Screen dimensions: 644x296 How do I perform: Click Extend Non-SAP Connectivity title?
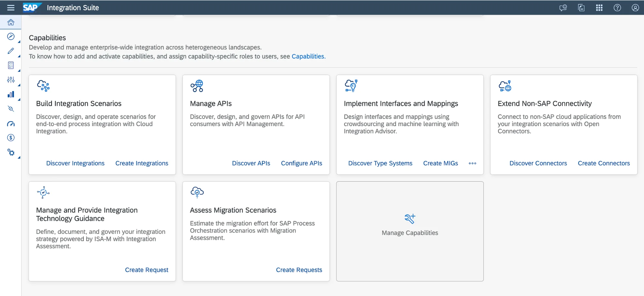pos(544,104)
